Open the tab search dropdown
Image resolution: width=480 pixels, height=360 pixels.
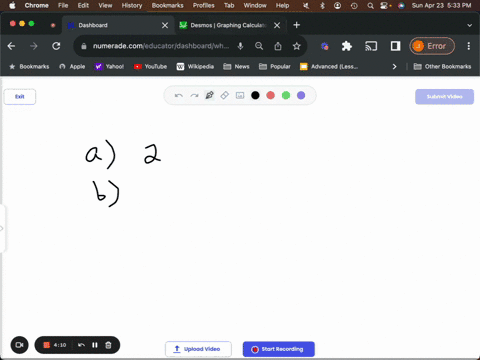(469, 25)
